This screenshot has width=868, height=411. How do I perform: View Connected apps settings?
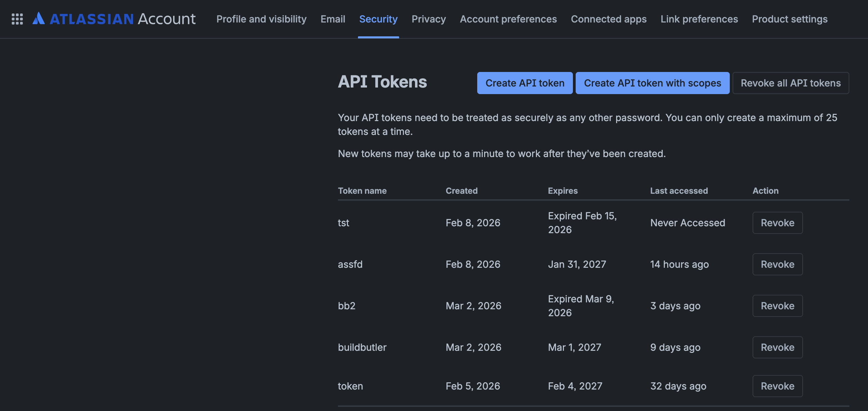point(608,19)
